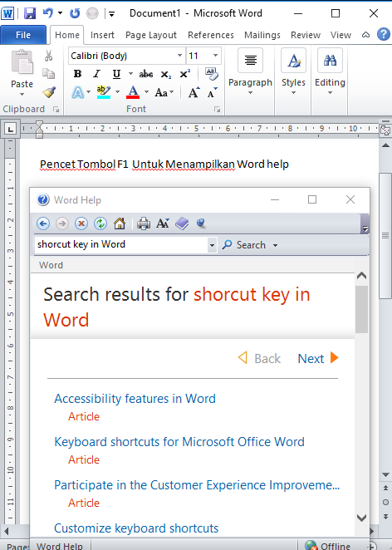Click the help Search button
Viewport: 392px width, 550px height.
coord(244,245)
